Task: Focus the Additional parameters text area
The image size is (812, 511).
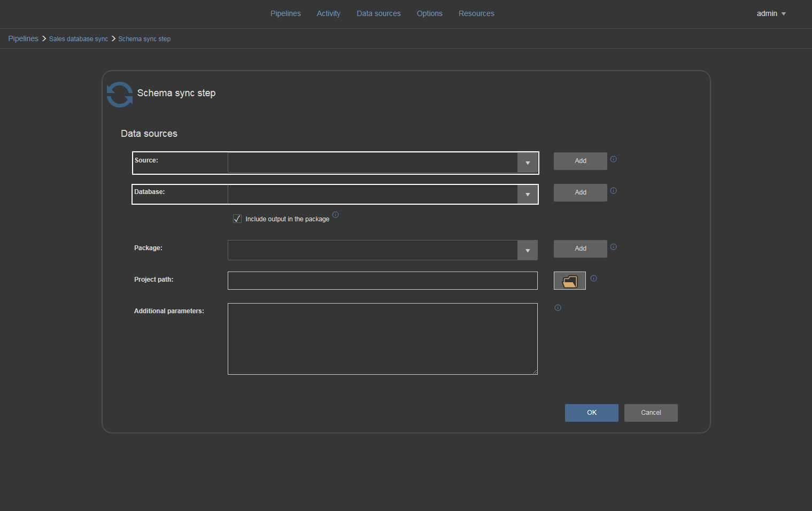Action: point(383,339)
